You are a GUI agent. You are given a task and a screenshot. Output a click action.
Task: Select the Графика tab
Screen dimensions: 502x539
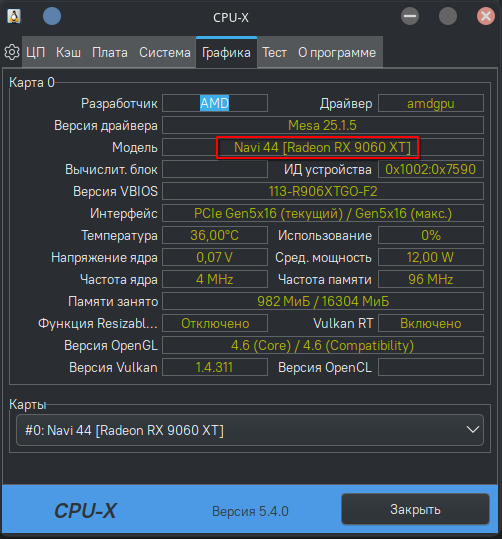pos(226,53)
